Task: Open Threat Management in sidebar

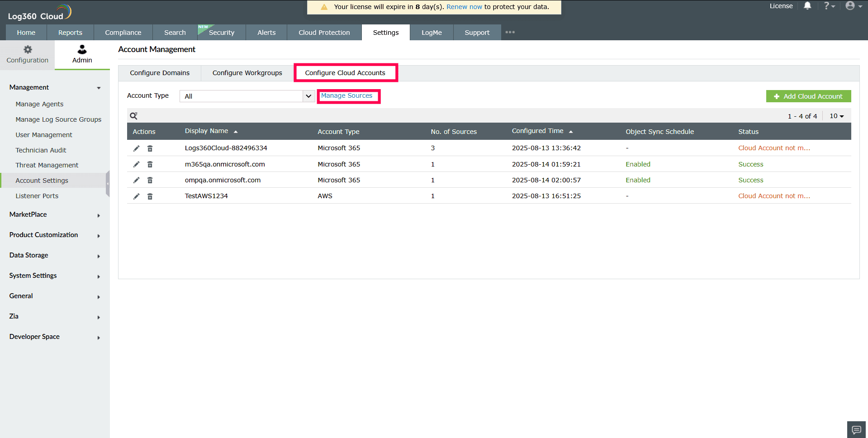Action: tap(47, 165)
